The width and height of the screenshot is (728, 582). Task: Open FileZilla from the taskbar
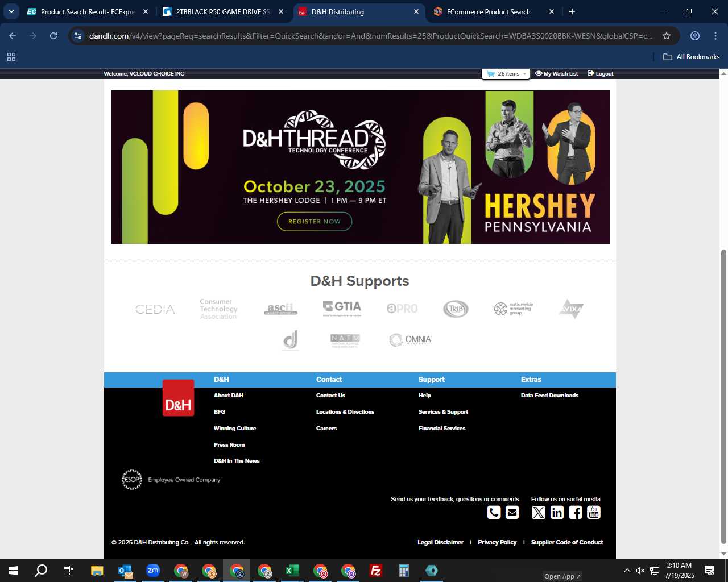376,571
